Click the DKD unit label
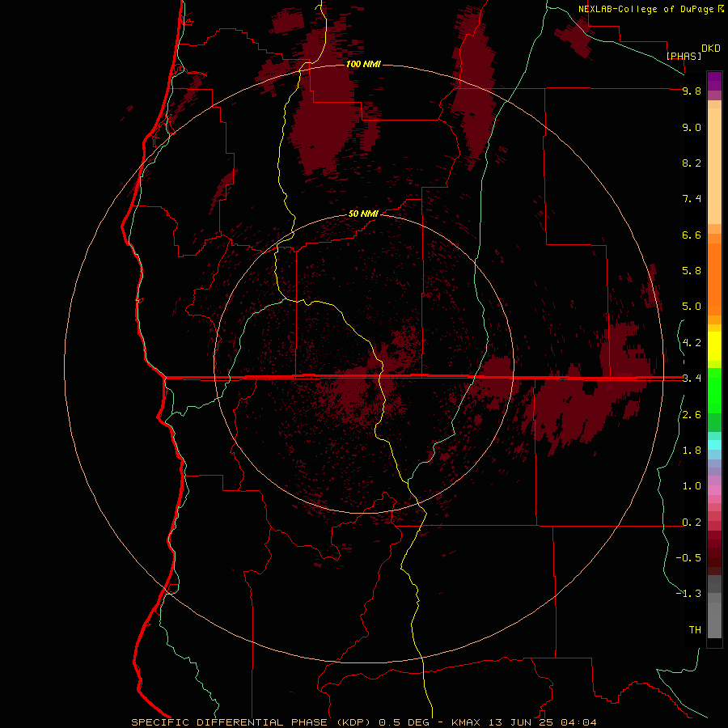The image size is (728, 728). [711, 48]
